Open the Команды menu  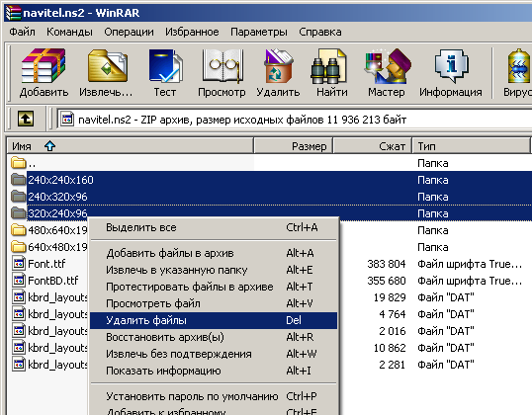[x=69, y=32]
